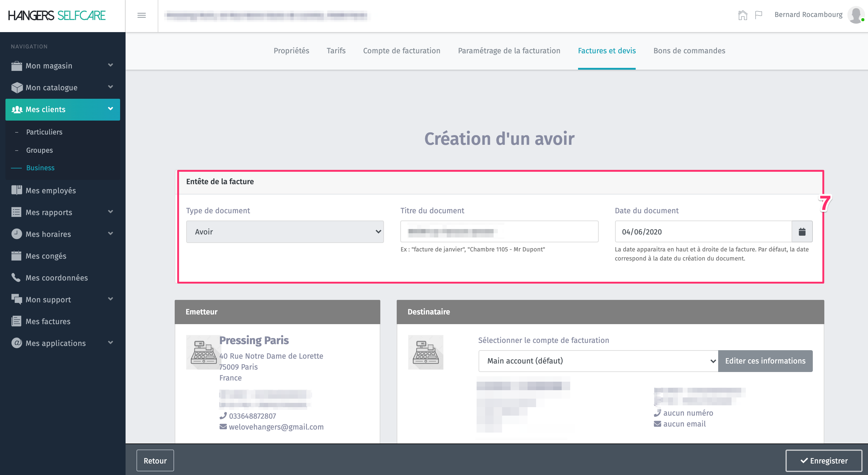The width and height of the screenshot is (868, 475).
Task: Click the flag icon in header
Action: click(x=759, y=15)
